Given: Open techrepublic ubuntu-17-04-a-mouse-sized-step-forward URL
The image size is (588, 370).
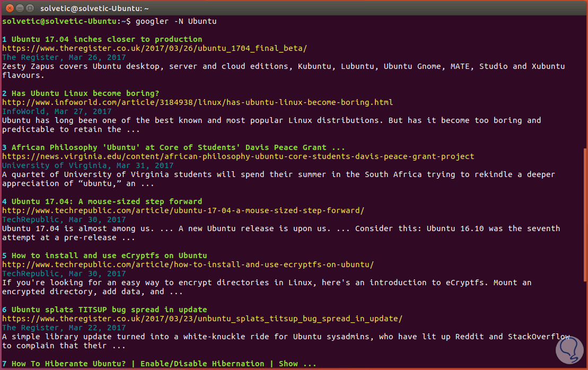Looking at the screenshot, I should tap(183, 210).
